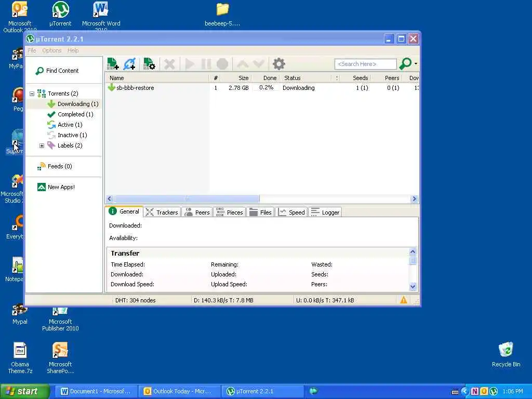532x399 pixels.
Task: Click the Pause torrent icon
Action: tap(206, 64)
